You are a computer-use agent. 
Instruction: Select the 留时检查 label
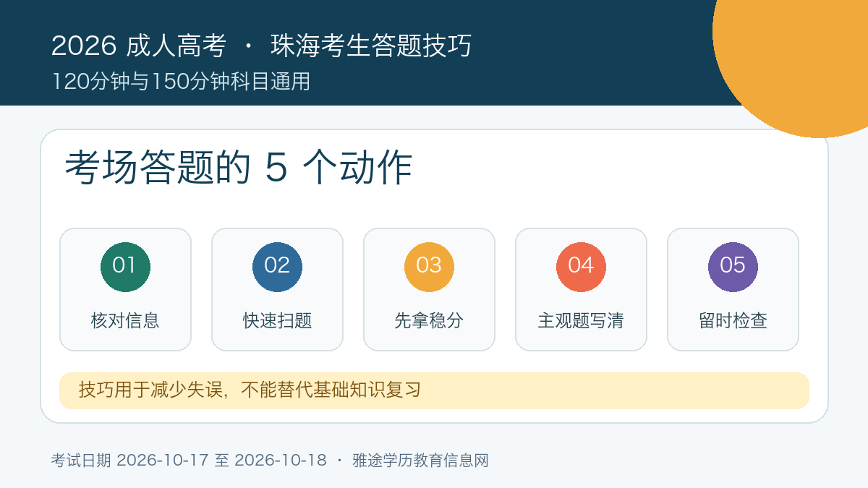pyautogui.click(x=733, y=320)
